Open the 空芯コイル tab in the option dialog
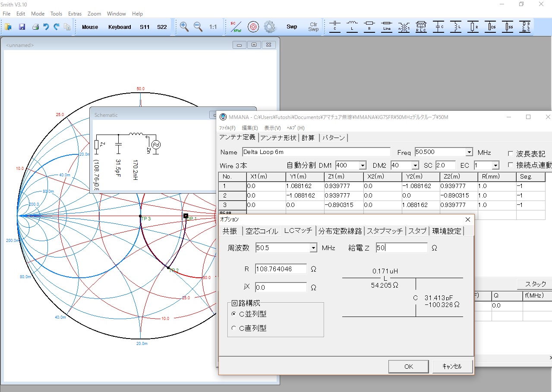Viewport: 552px width, 392px height. point(262,231)
